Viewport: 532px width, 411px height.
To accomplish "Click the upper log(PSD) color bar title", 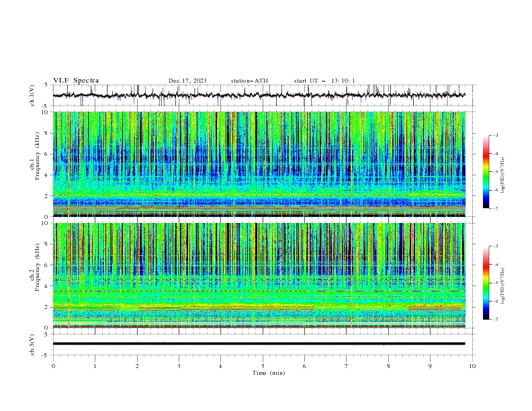I will (x=503, y=175).
